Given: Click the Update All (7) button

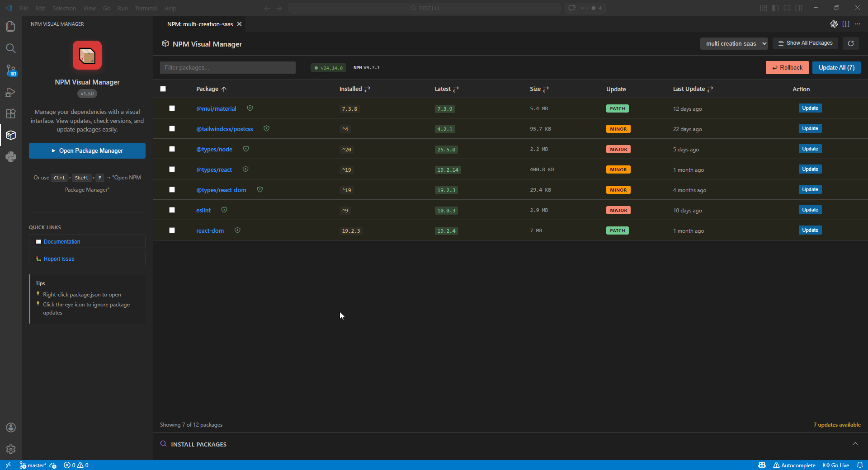Looking at the screenshot, I should [836, 67].
